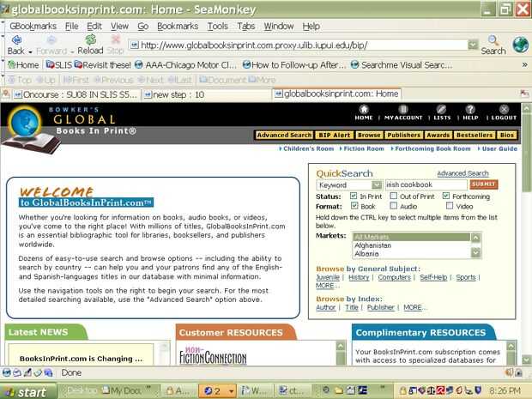Open Mail from status bar component icons
The image size is (532, 399).
pos(17,372)
